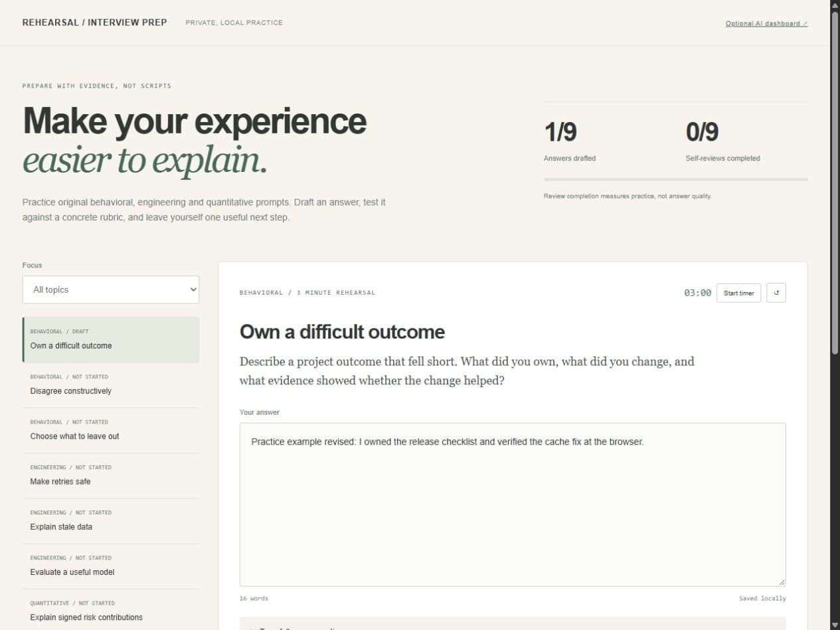Image resolution: width=840 pixels, height=630 pixels.
Task: Click the Focus label above the dropdown
Action: point(32,265)
